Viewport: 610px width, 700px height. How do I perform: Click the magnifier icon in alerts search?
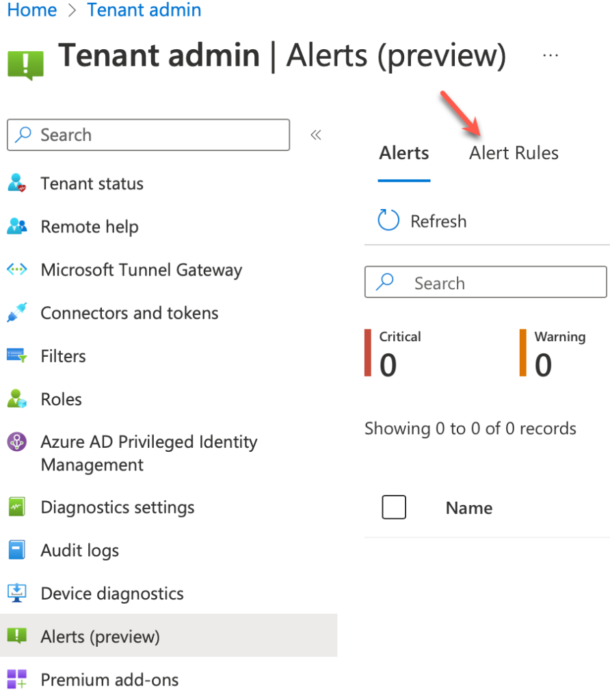[x=384, y=282]
